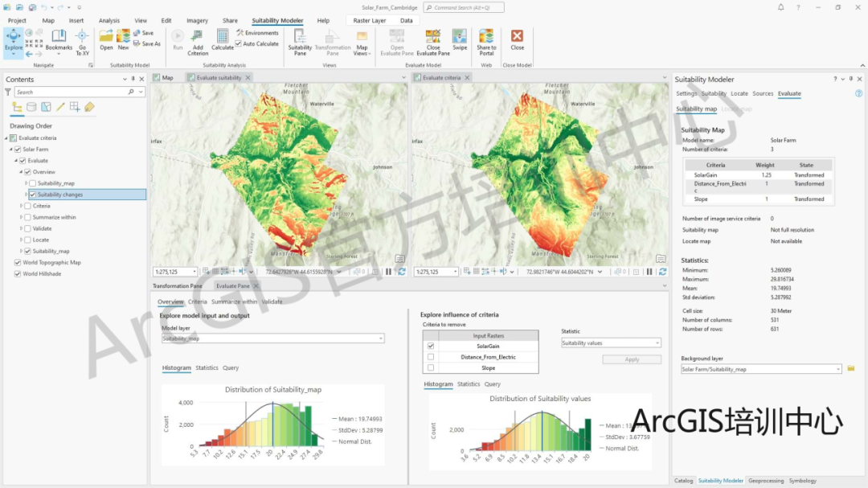868x488 pixels.
Task: Check Slope in Input Rasters
Action: 431,367
